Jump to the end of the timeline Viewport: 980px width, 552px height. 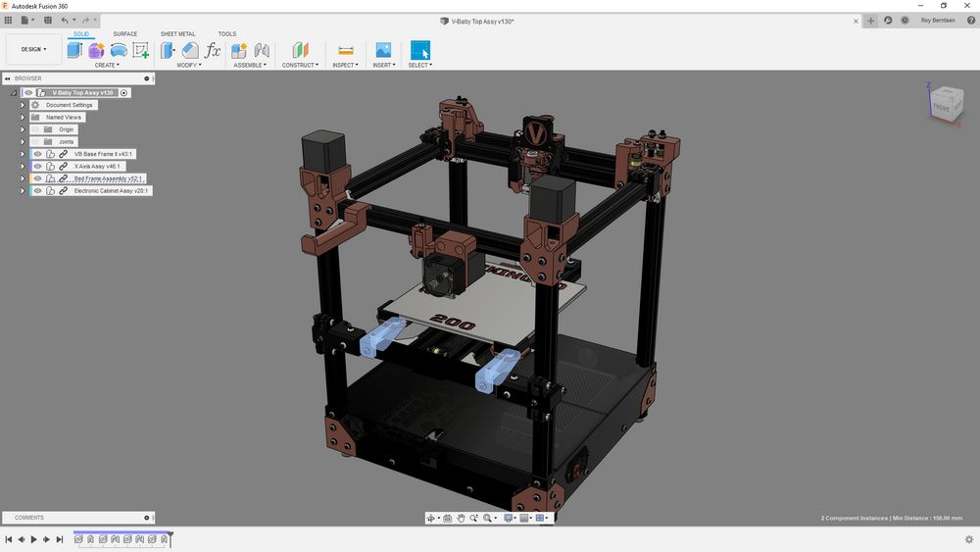pos(60,539)
